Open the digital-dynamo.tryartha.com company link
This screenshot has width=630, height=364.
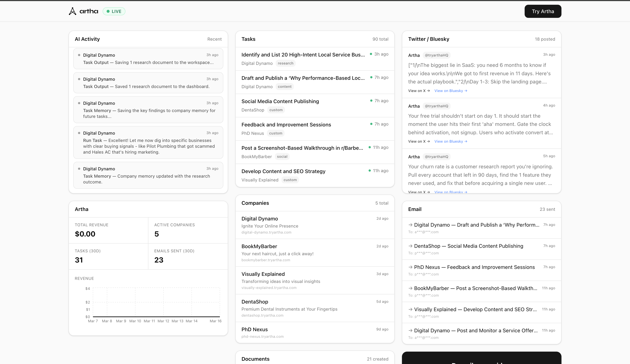(x=266, y=232)
